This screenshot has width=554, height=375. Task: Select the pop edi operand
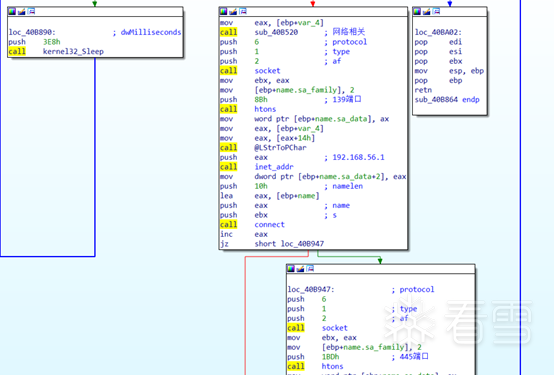455,42
